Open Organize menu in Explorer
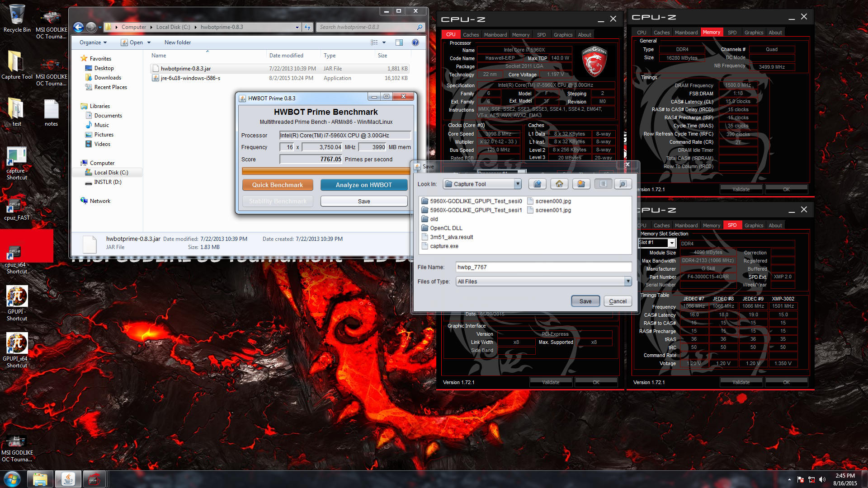 [x=93, y=42]
